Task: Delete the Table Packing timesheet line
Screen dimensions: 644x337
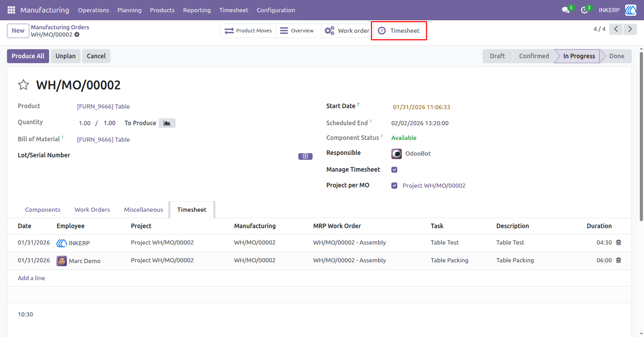Action: pyautogui.click(x=619, y=260)
